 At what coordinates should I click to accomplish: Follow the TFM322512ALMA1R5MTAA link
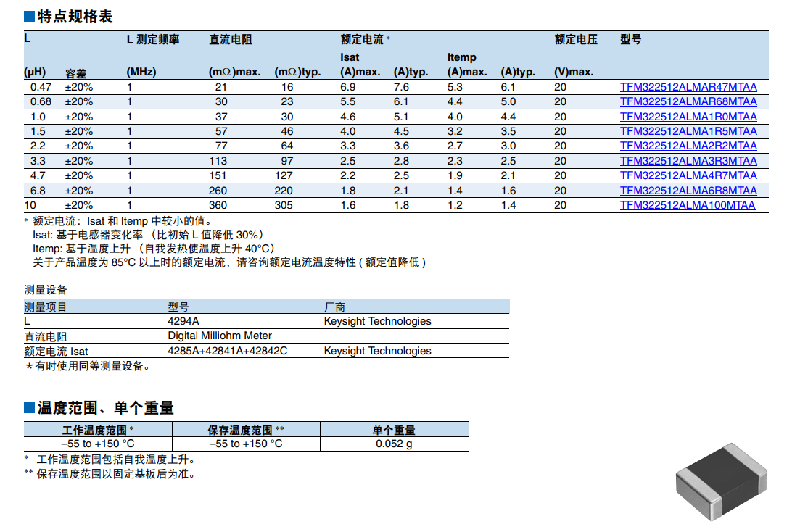click(x=688, y=131)
